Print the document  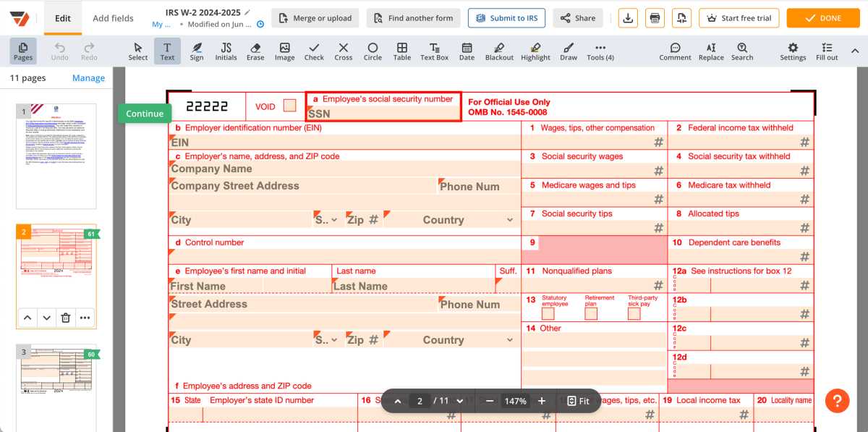point(655,18)
